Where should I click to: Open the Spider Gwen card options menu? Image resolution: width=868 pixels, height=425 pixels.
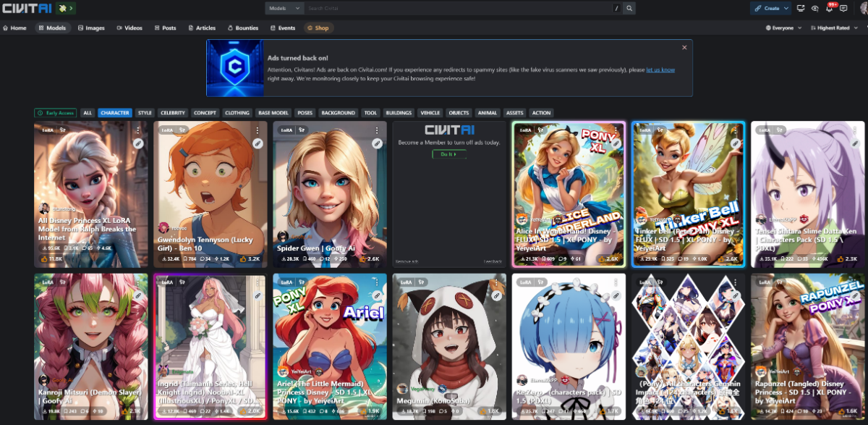click(376, 130)
